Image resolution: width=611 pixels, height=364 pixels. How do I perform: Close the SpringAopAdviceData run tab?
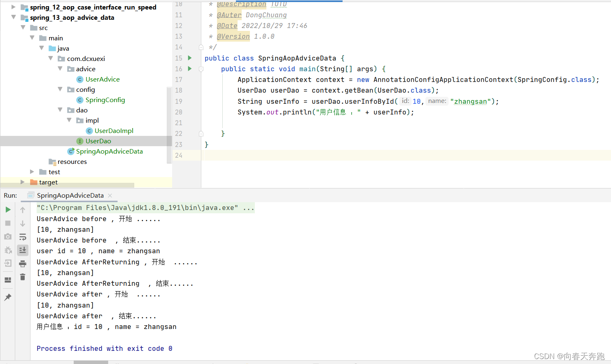pos(110,196)
